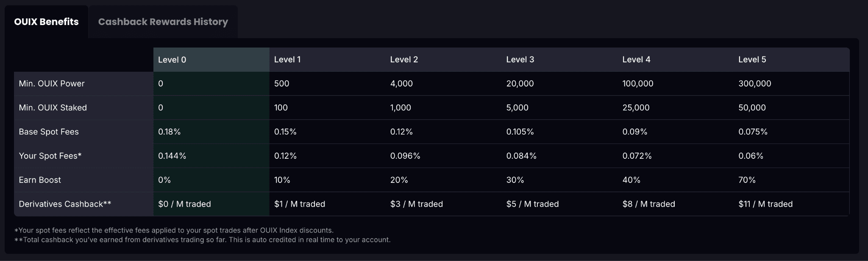Image resolution: width=868 pixels, height=261 pixels.
Task: Select the Your Spot Fees row label
Action: 50,156
